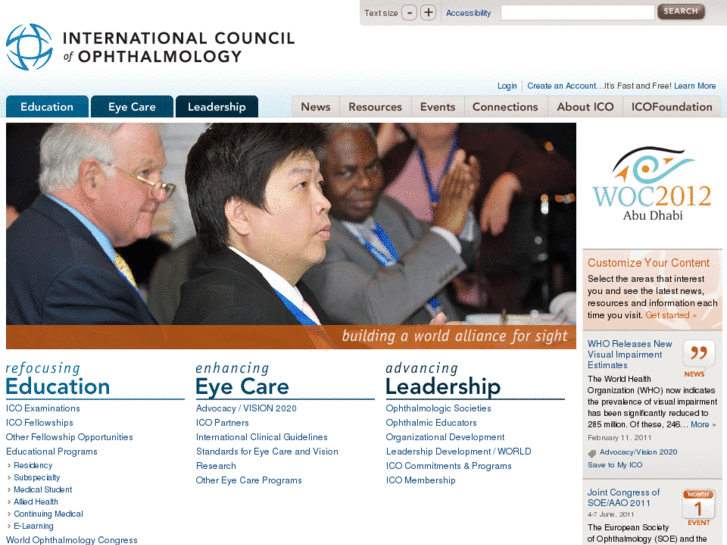Image resolution: width=727 pixels, height=545 pixels.
Task: Open the WOC2012 Abu Dhabi logo
Action: point(652,184)
